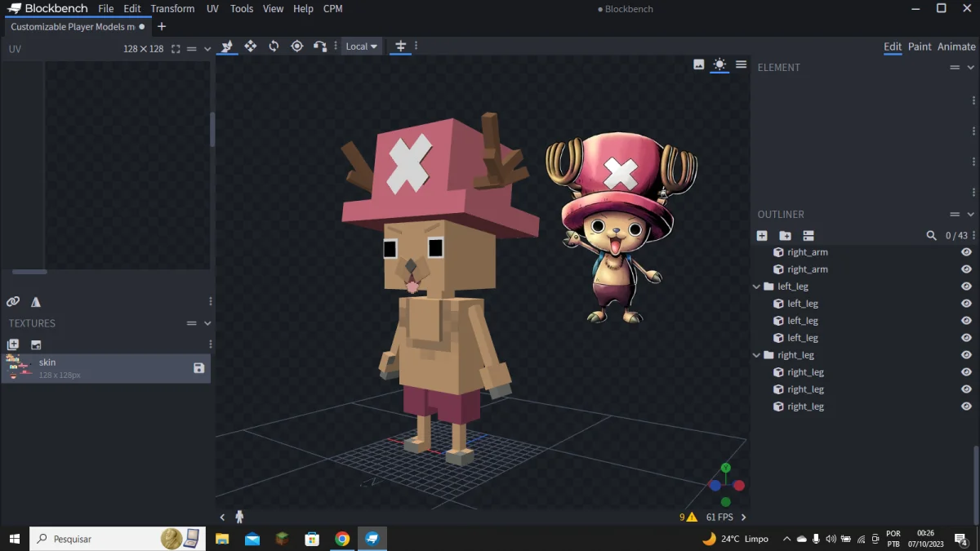The width and height of the screenshot is (980, 551).
Task: Collapse the TEXTURES panel chevron
Action: click(207, 323)
